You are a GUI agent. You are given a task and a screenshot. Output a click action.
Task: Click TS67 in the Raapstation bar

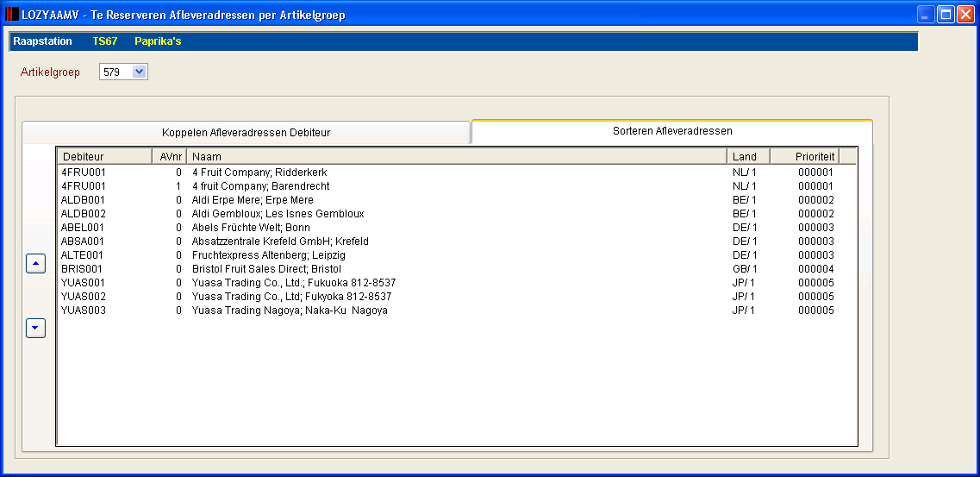pos(105,41)
